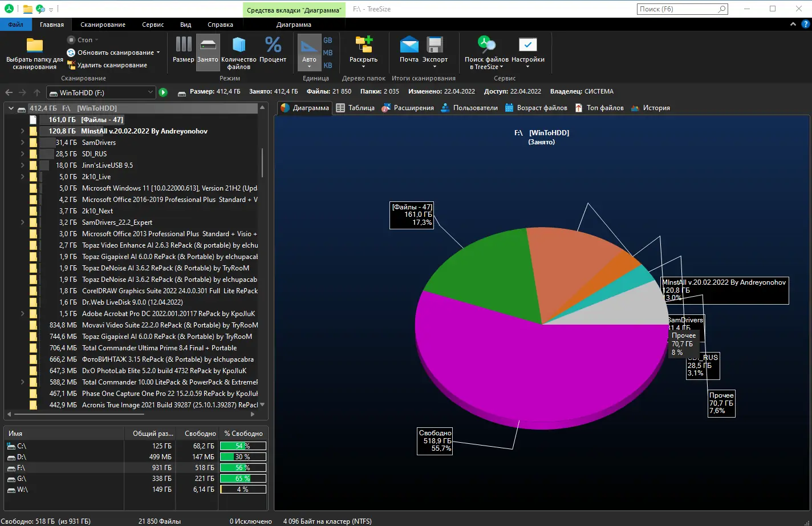The height and width of the screenshot is (526, 812).
Task: Click the folder icon beside CorelDRAW Graphics Suite
Action: click(33, 291)
